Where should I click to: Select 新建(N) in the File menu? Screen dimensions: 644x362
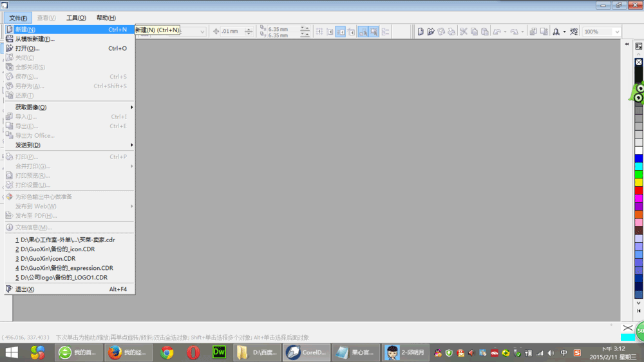[x=70, y=30]
